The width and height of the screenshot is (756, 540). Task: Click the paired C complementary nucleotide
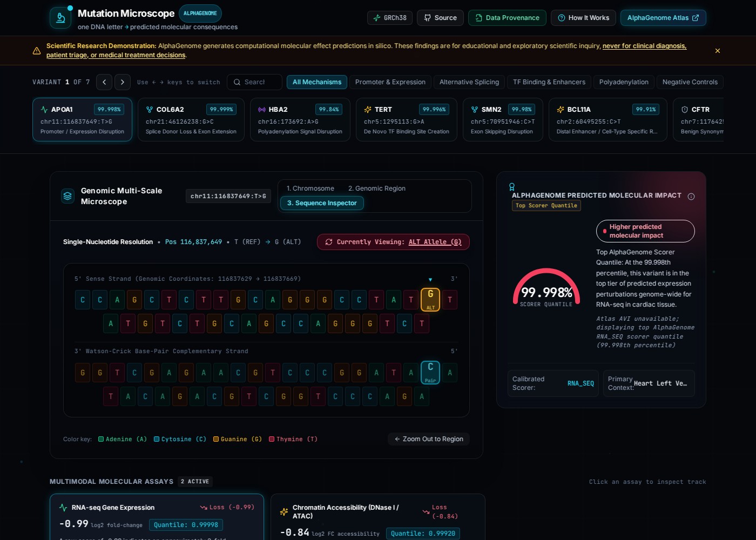point(430,373)
